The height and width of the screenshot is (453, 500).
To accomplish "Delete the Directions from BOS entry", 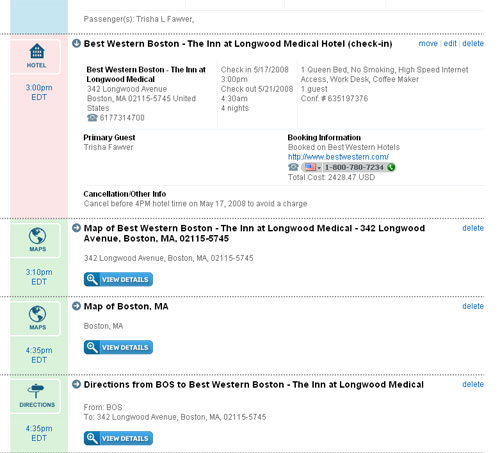I will [x=473, y=384].
